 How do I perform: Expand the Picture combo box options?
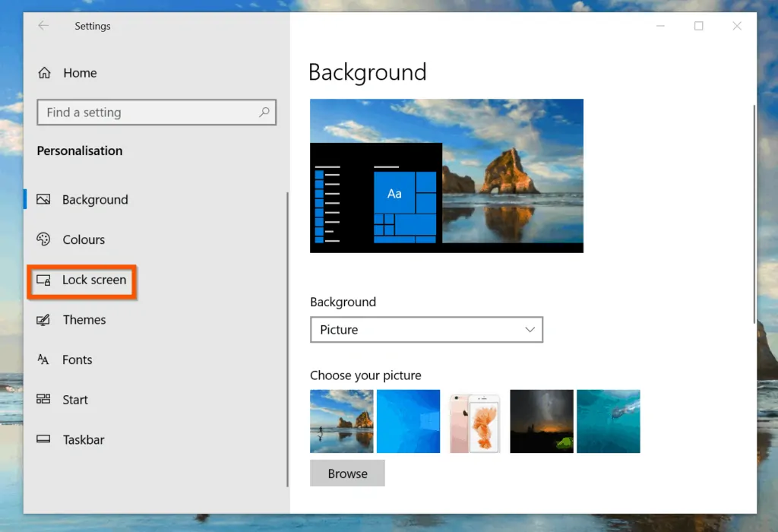click(x=426, y=329)
